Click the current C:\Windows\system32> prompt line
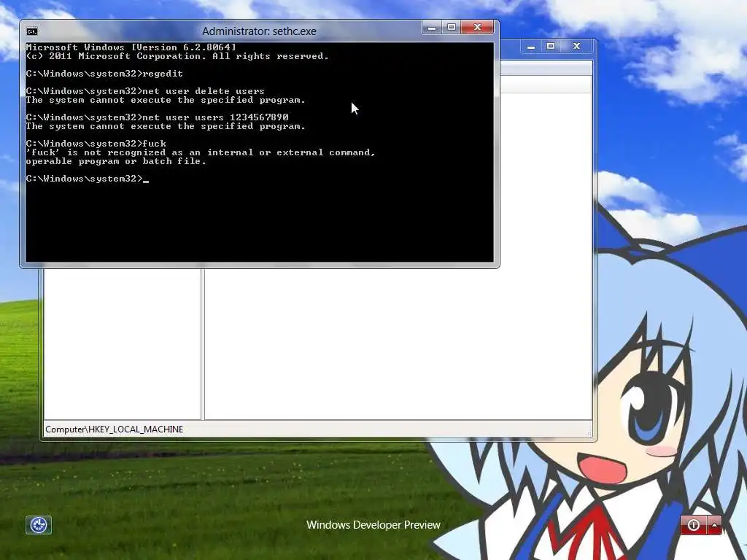Viewport: 747px width, 560px height. coord(88,179)
